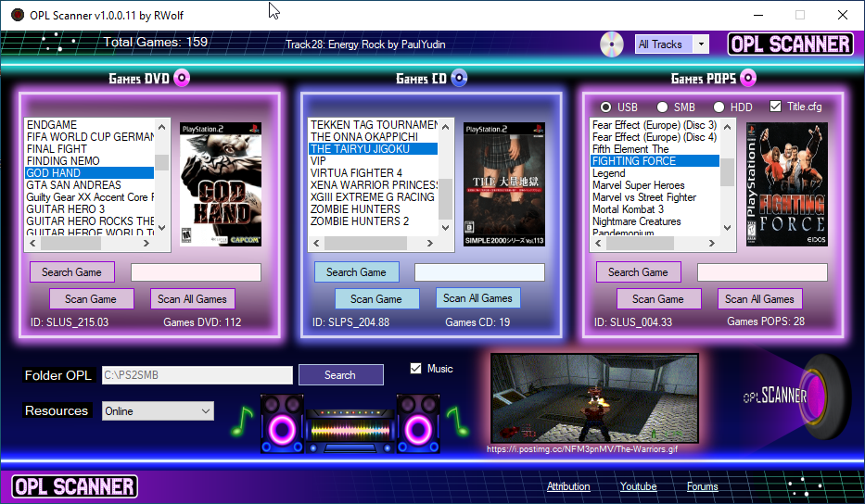Click the CD icon beside All Tracks
The width and height of the screenshot is (865, 504).
(x=612, y=44)
